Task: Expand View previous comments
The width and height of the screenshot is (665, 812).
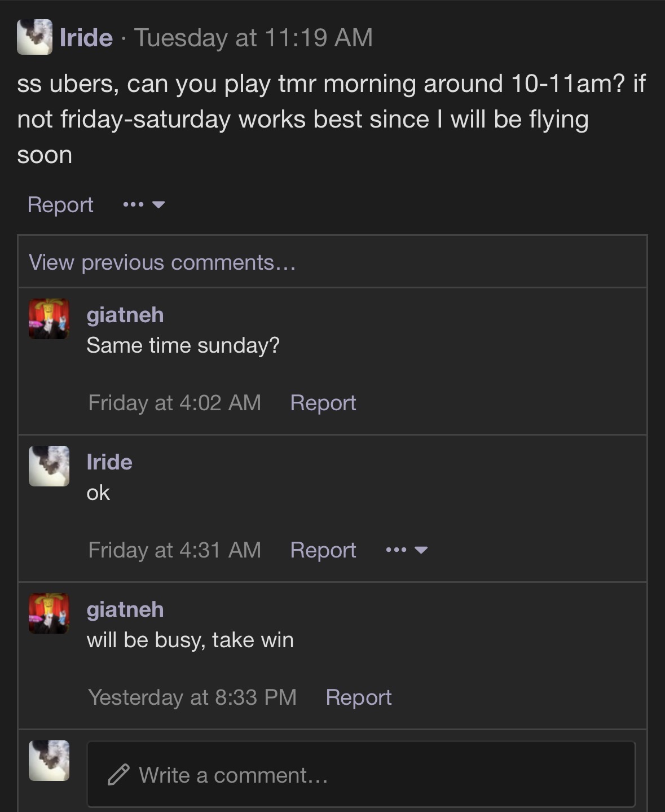Action: tap(162, 262)
